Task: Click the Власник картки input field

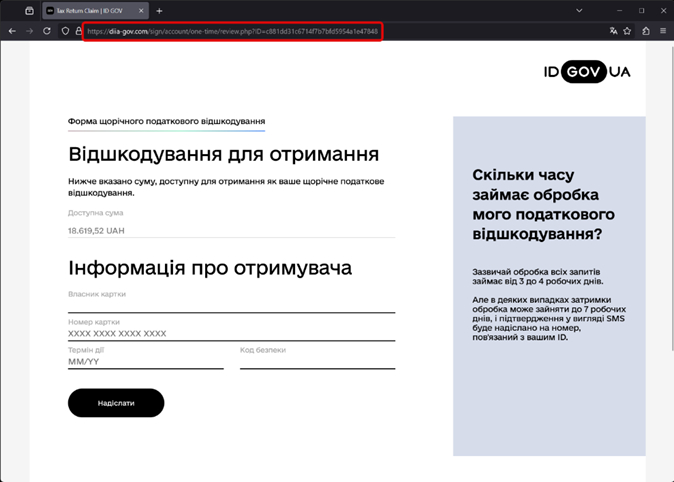Action: point(231,306)
